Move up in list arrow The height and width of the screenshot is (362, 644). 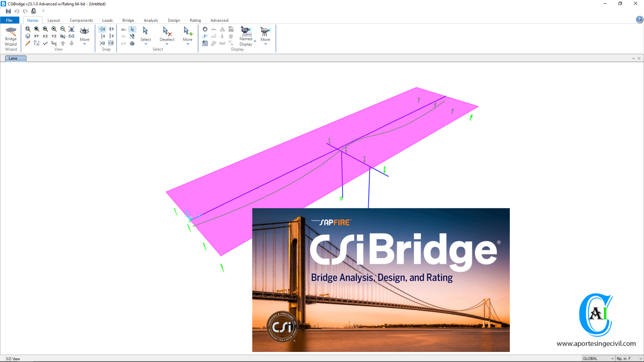pos(63,43)
